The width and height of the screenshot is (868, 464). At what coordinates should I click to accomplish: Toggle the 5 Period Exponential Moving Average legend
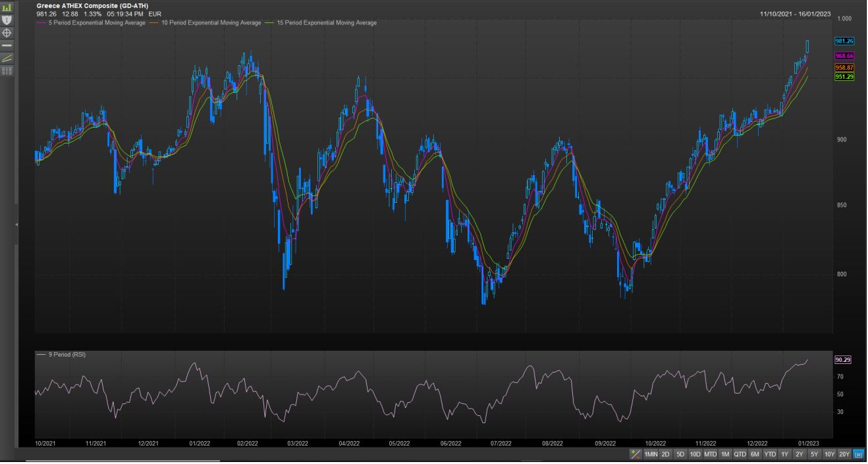(x=93, y=23)
